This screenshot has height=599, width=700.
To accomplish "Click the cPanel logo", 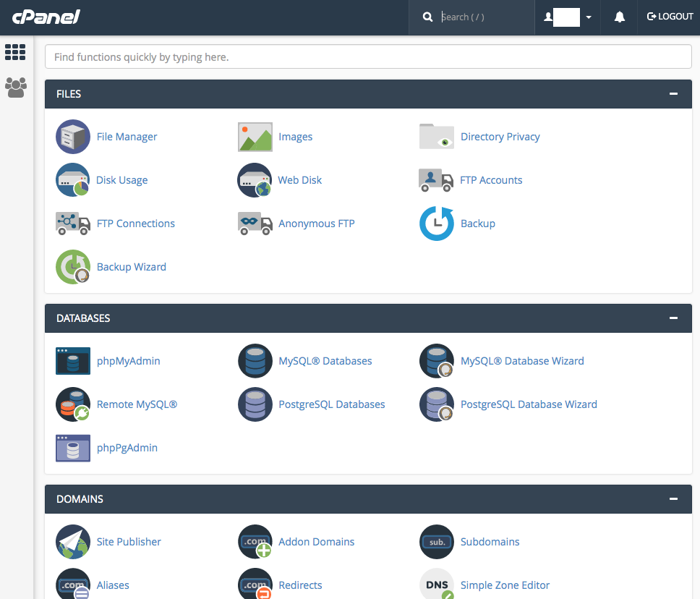I will (x=46, y=17).
